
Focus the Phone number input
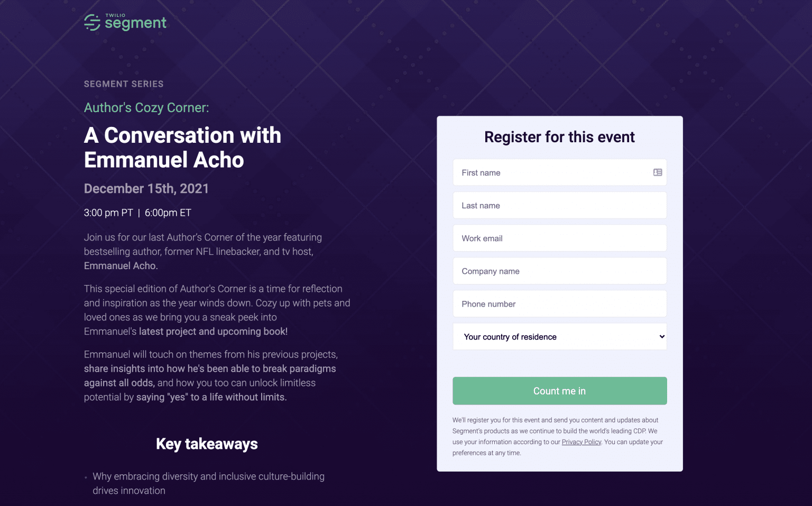pos(559,304)
